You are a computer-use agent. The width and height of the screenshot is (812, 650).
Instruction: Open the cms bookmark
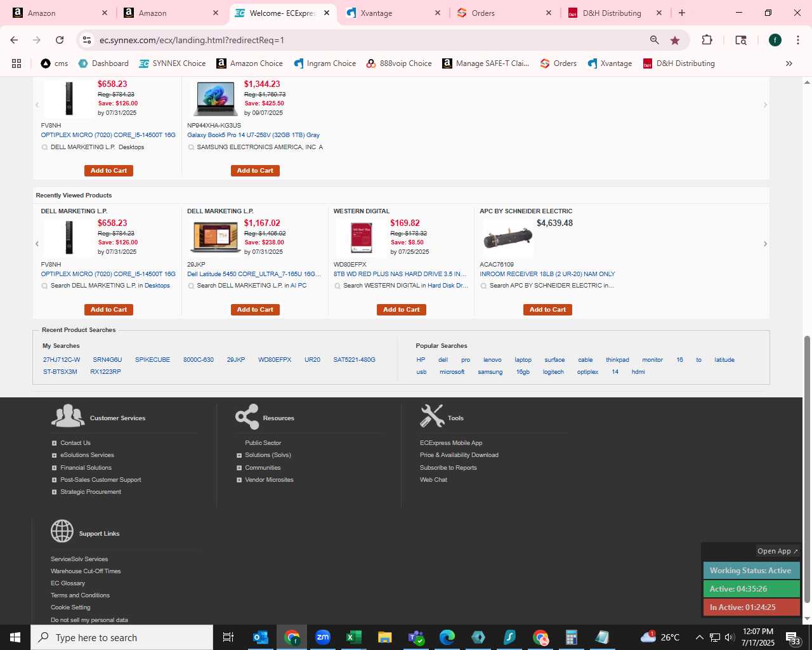click(x=55, y=63)
